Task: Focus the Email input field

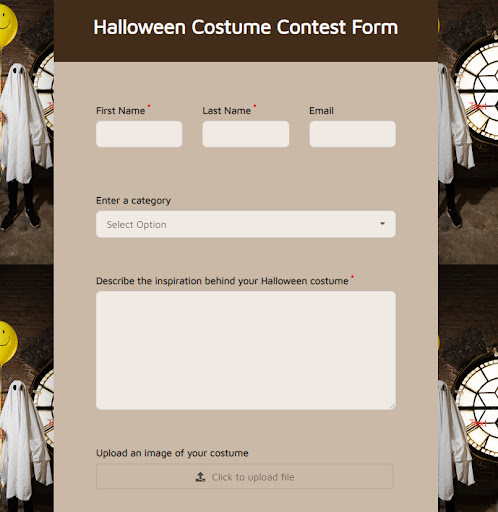Action: [352, 134]
